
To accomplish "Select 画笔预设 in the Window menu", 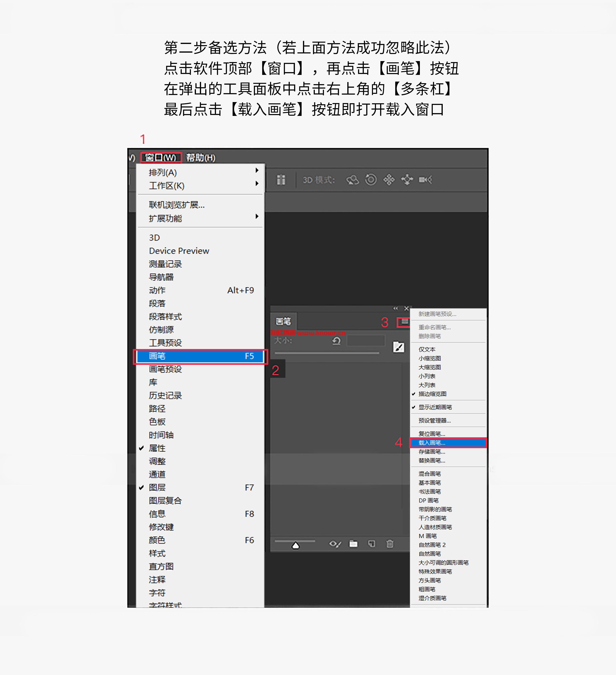I will [x=200, y=369].
